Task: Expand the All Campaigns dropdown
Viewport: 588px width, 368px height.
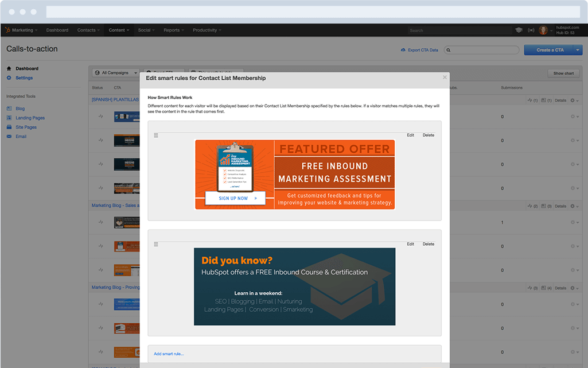Action: click(x=115, y=72)
